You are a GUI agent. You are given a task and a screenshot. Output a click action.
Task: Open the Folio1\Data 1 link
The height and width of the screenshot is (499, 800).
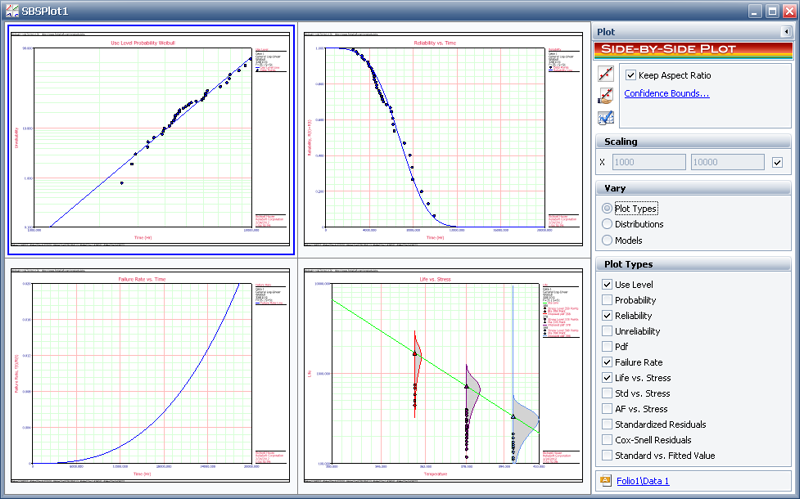click(642, 481)
